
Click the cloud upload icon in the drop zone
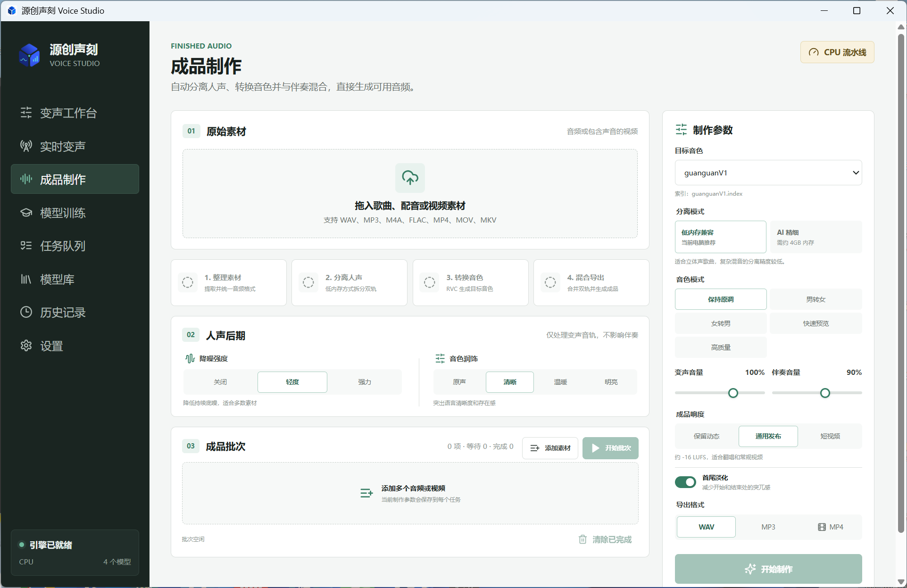tap(410, 178)
